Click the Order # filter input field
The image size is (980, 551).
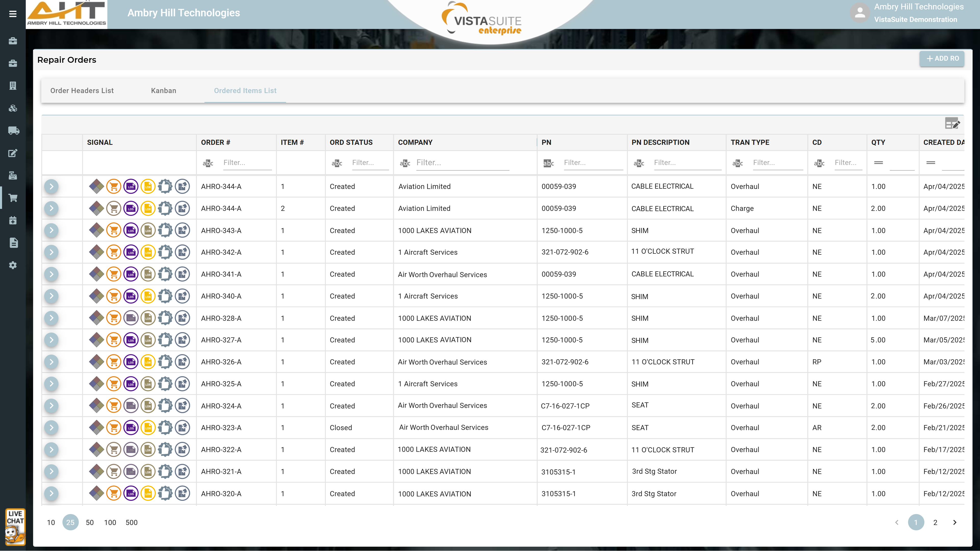click(247, 163)
